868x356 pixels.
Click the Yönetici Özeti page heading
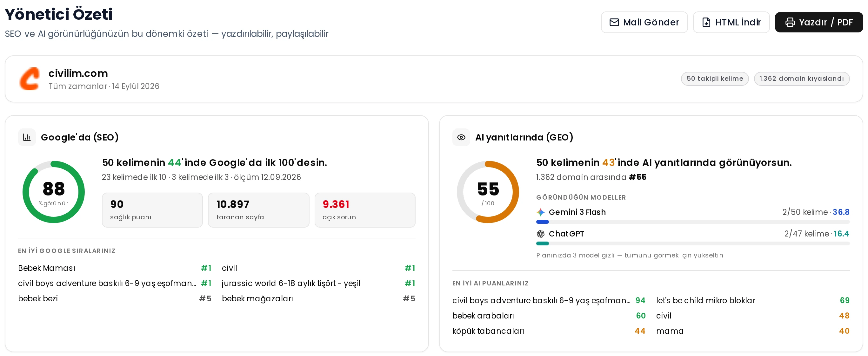pos(59,14)
